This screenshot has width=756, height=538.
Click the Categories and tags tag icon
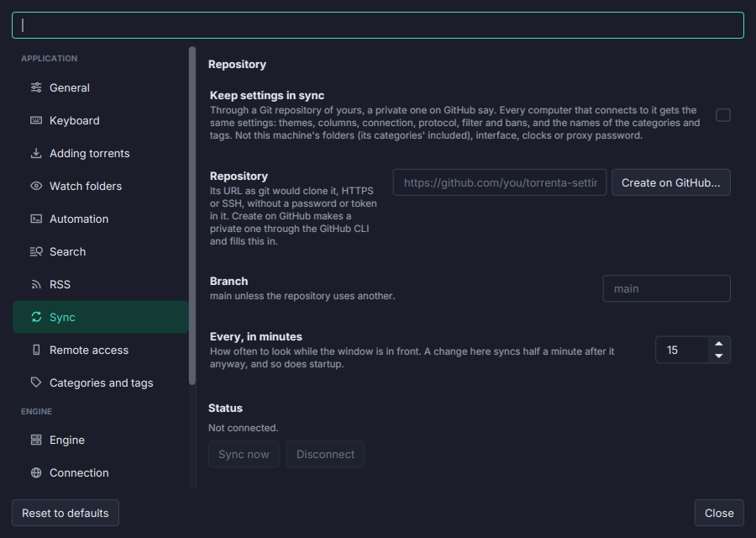tap(36, 382)
